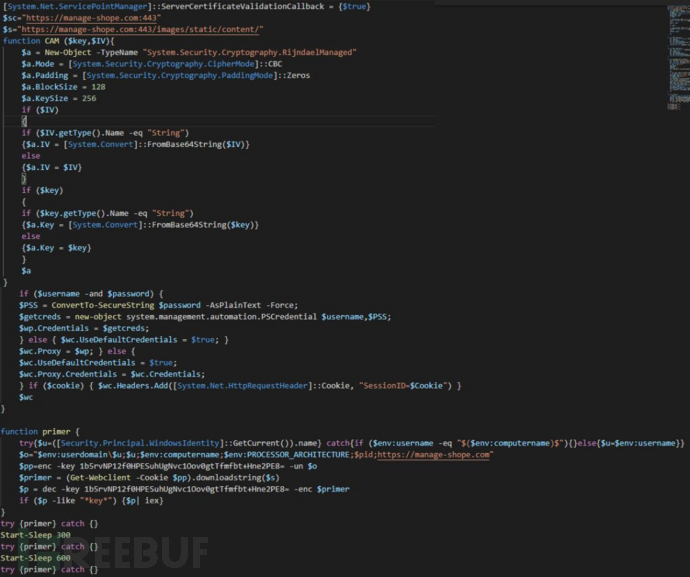Click the "$a.KeySize = 256" line

pyautogui.click(x=59, y=98)
